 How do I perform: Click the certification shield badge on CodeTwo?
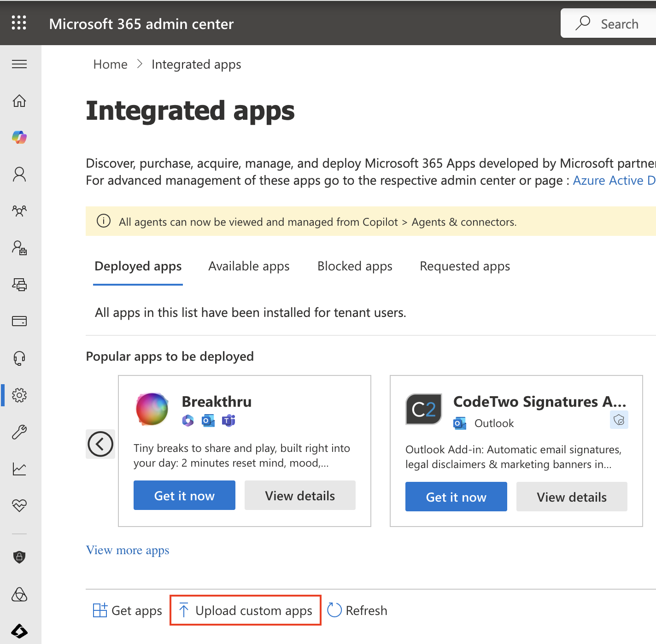pyautogui.click(x=619, y=420)
